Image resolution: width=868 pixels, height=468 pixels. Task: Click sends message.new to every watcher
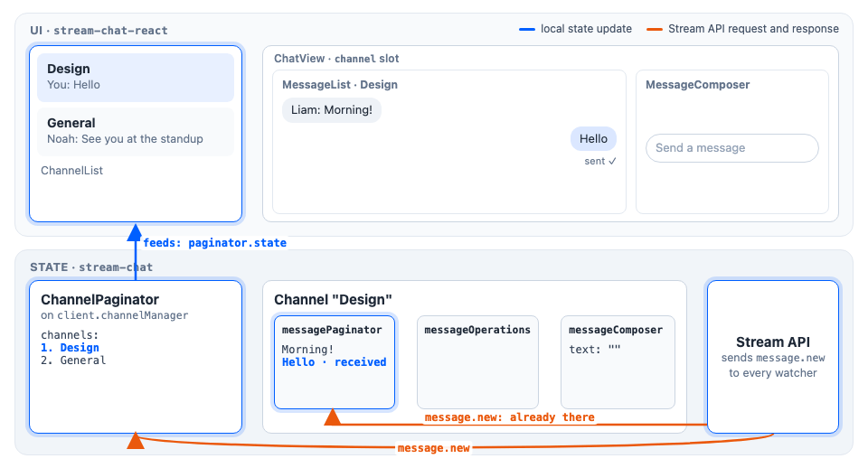pyautogui.click(x=773, y=365)
